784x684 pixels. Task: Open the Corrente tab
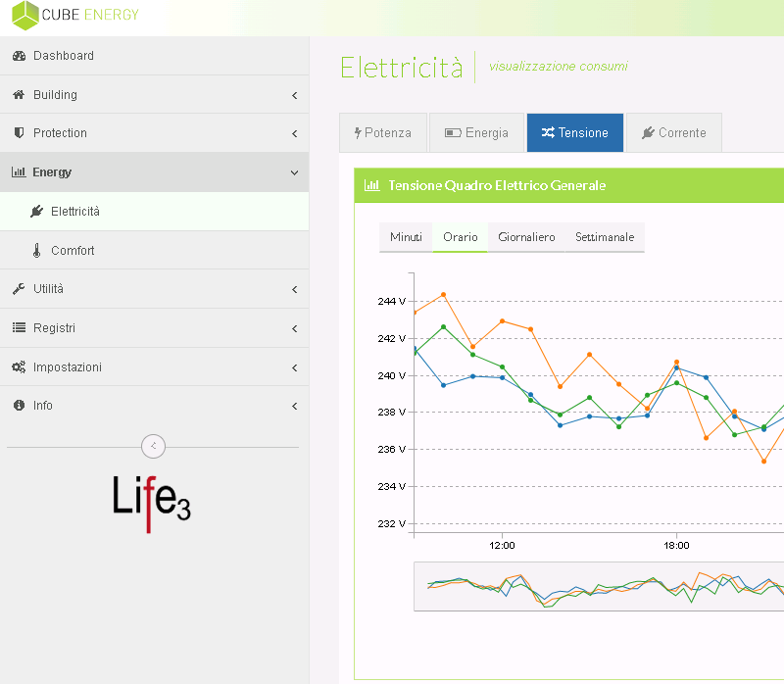click(673, 133)
